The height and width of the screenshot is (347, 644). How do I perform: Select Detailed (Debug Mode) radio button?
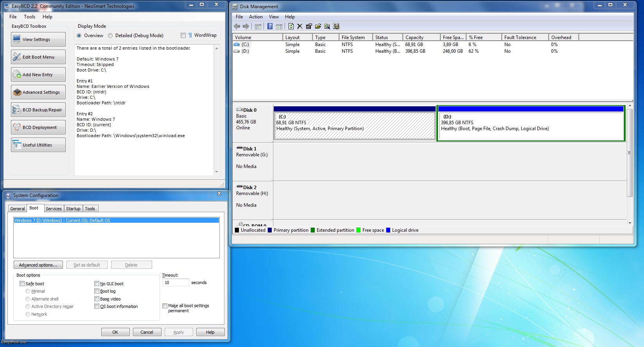(110, 36)
